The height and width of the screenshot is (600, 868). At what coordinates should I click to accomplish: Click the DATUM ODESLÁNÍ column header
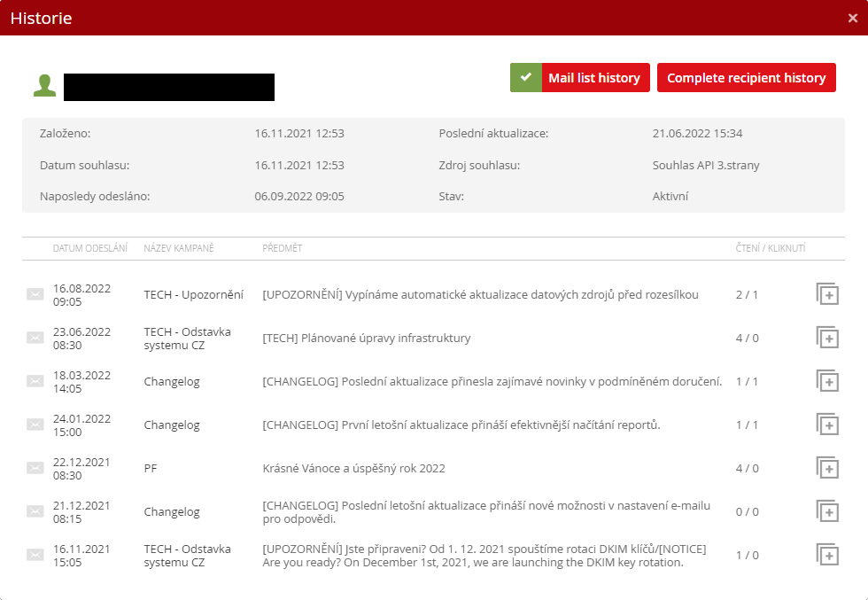90,248
